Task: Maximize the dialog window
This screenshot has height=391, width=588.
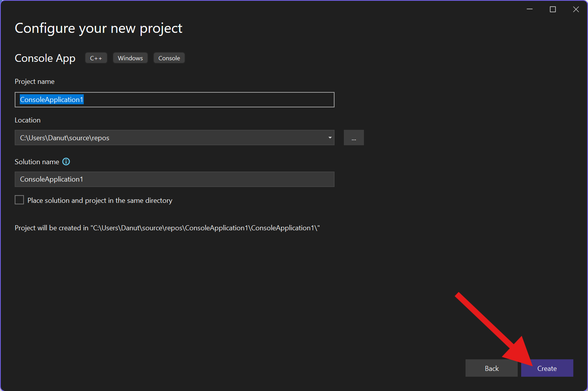Action: pos(553,9)
